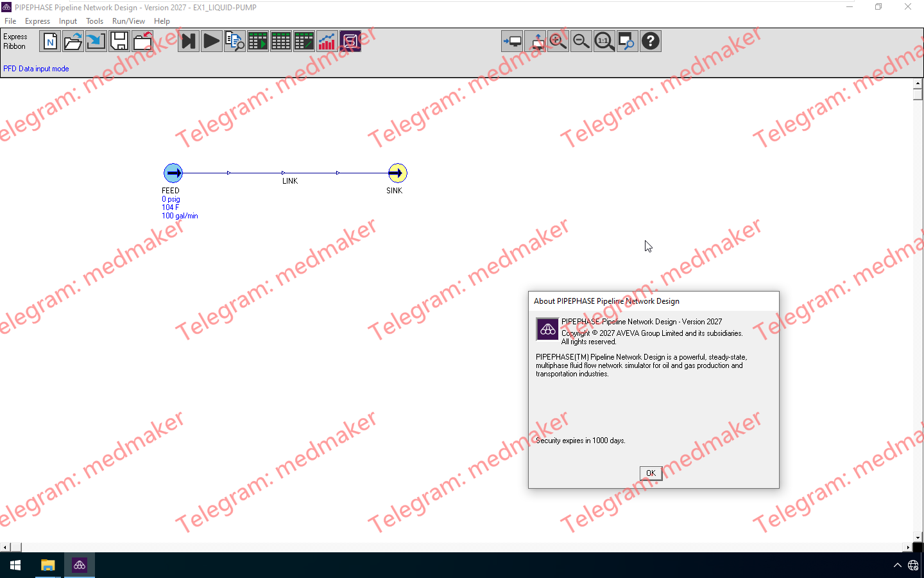Image resolution: width=924 pixels, height=578 pixels.
Task: Click the document with magnifier toolbar icon
Action: [x=235, y=42]
